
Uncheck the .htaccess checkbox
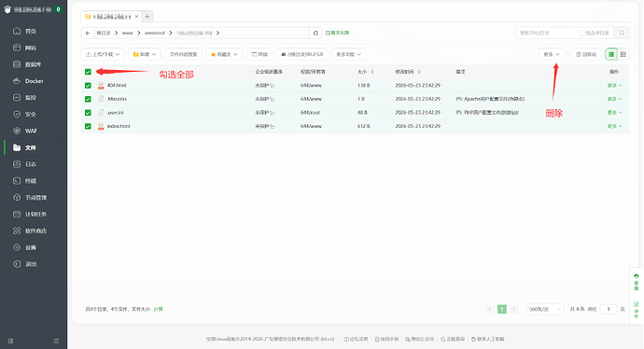[88, 99]
